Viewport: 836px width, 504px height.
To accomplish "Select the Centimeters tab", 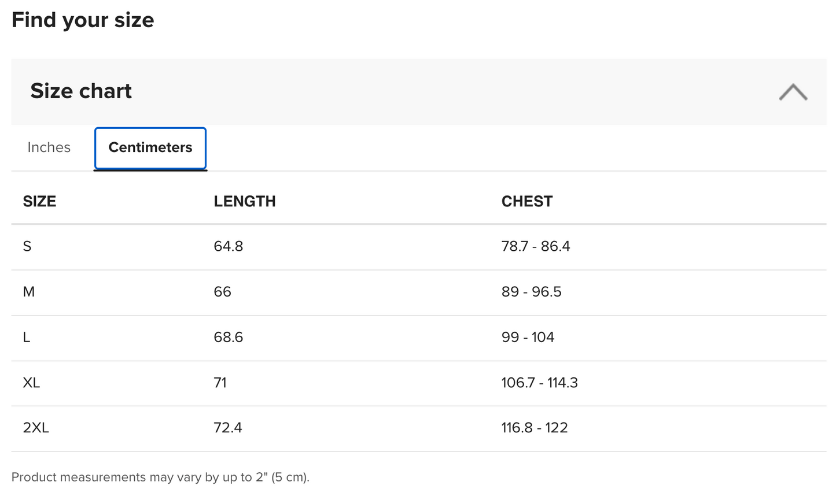I will click(150, 148).
